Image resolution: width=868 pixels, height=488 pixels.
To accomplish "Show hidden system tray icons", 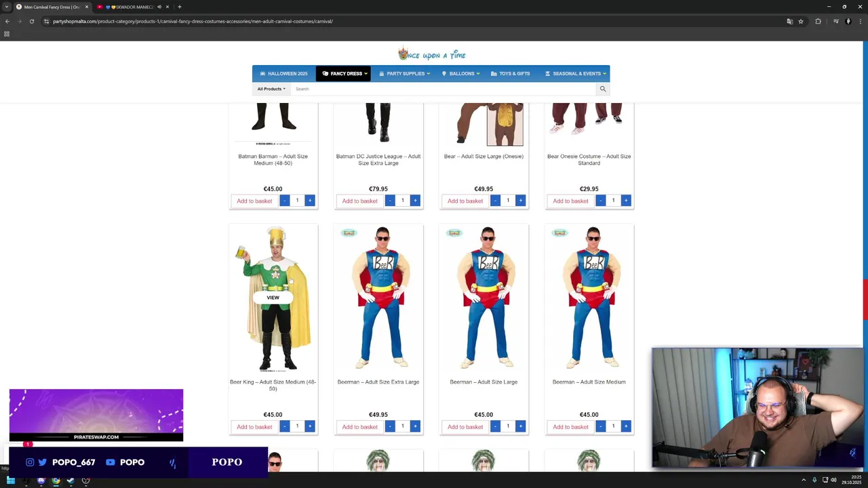I will pyautogui.click(x=804, y=481).
